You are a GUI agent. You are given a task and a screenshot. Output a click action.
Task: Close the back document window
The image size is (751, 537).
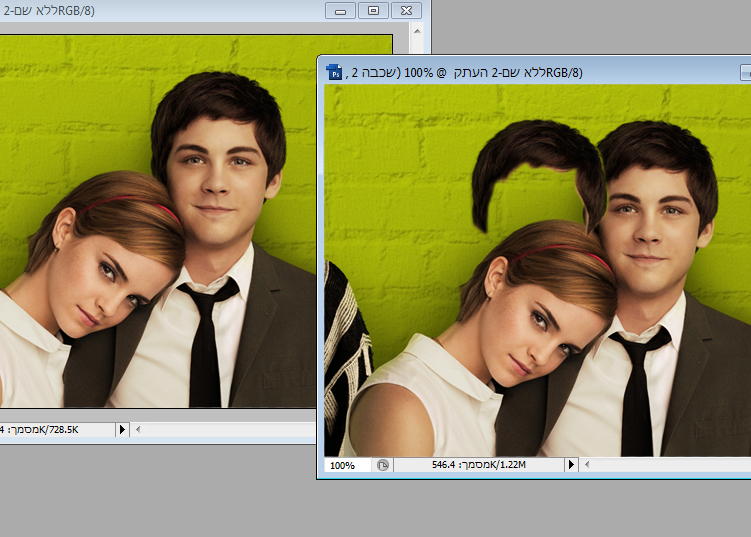[406, 11]
